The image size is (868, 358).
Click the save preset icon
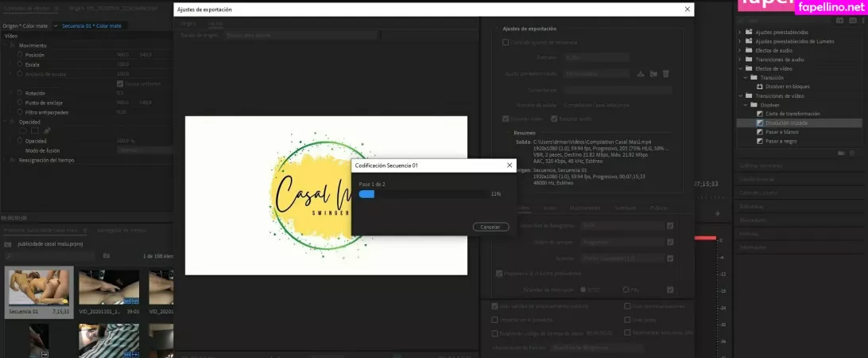click(641, 73)
